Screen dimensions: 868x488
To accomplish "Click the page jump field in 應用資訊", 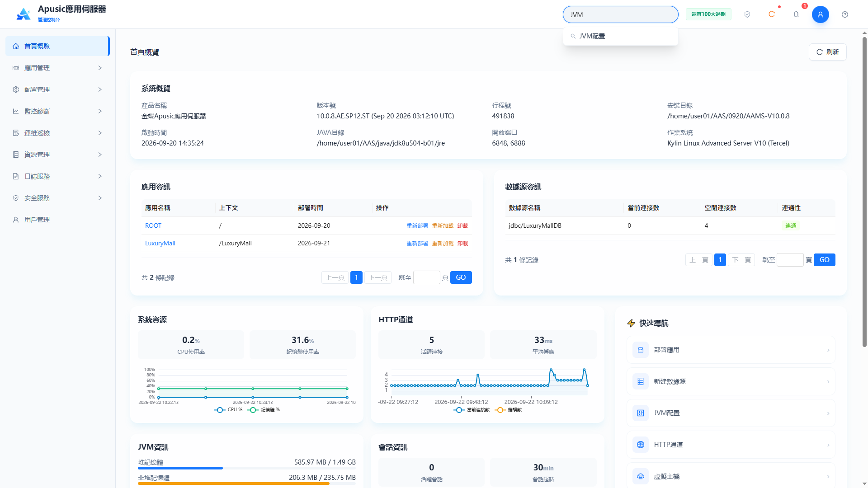I will (426, 277).
